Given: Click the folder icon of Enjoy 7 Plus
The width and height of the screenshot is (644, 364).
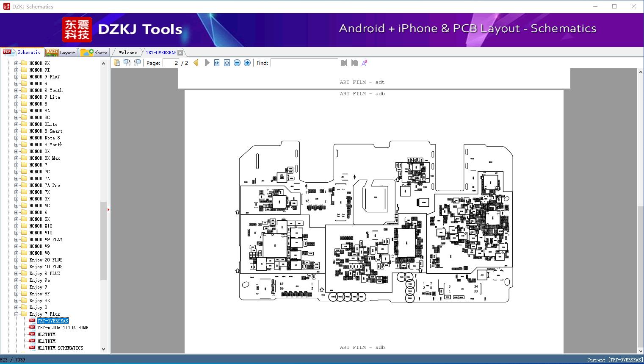Looking at the screenshot, I should (24, 314).
